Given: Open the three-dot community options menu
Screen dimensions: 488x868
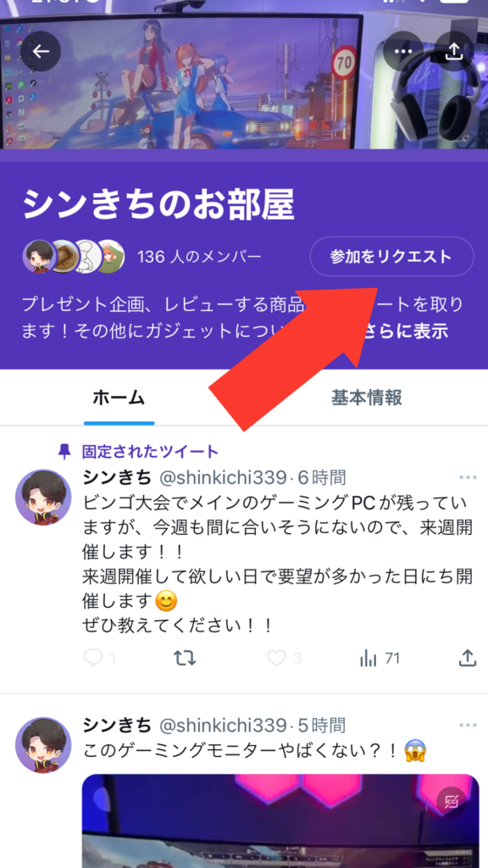Looking at the screenshot, I should pyautogui.click(x=403, y=52).
